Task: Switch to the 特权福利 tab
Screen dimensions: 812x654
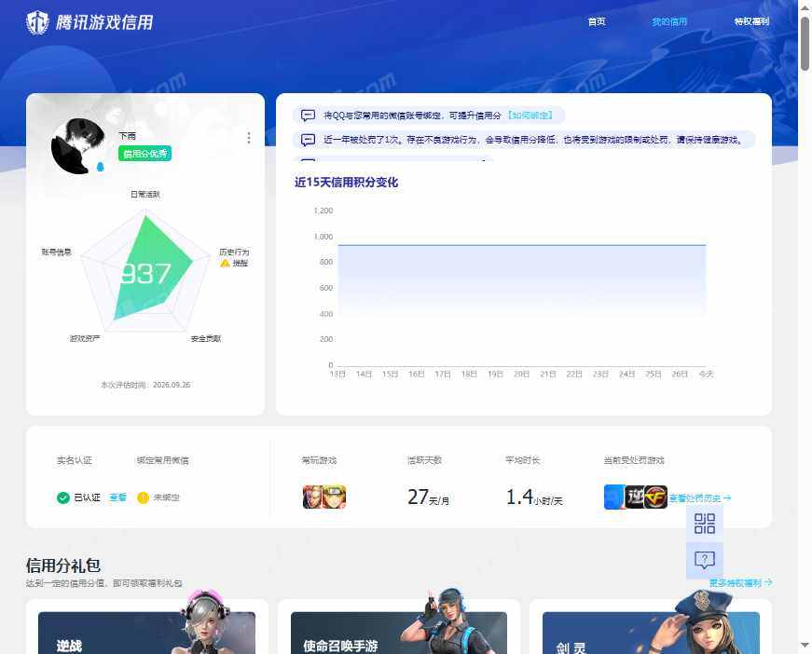Action: [751, 21]
